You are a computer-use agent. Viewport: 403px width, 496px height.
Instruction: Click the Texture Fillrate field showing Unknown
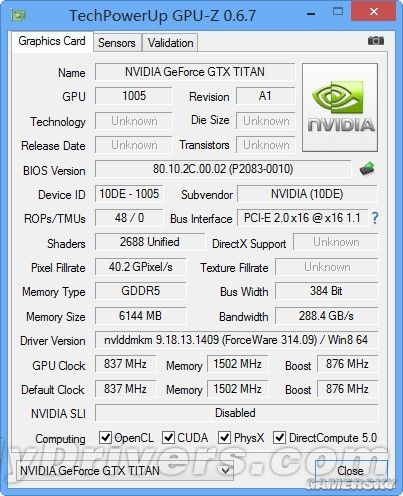[326, 267]
